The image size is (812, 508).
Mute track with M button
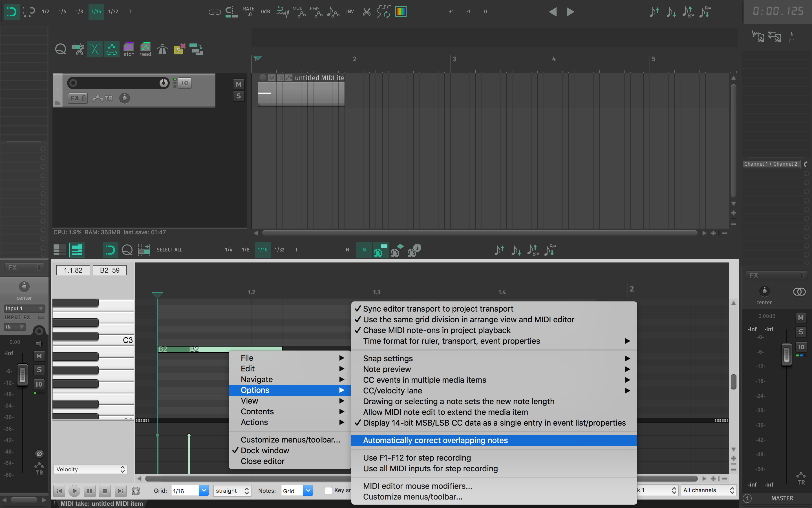(x=239, y=84)
